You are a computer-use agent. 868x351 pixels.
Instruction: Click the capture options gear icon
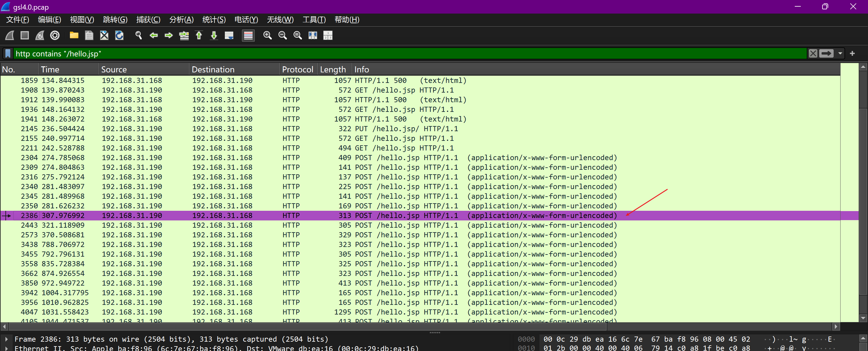[55, 35]
